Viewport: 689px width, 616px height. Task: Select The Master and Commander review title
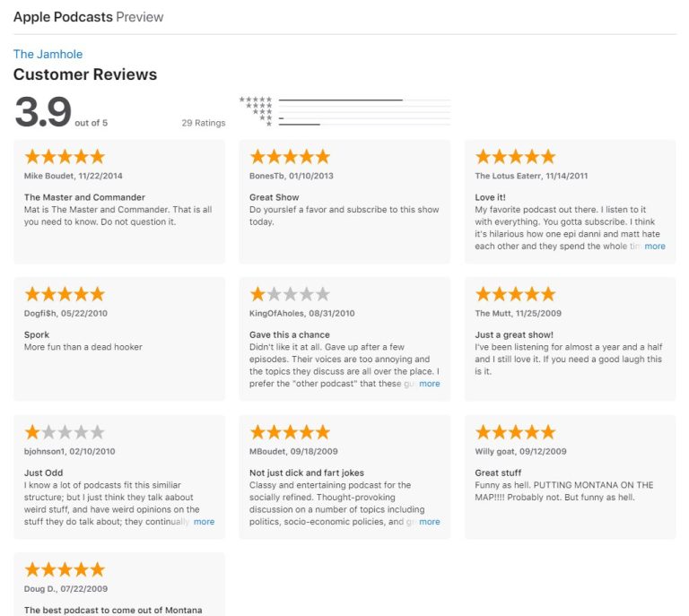coord(84,197)
